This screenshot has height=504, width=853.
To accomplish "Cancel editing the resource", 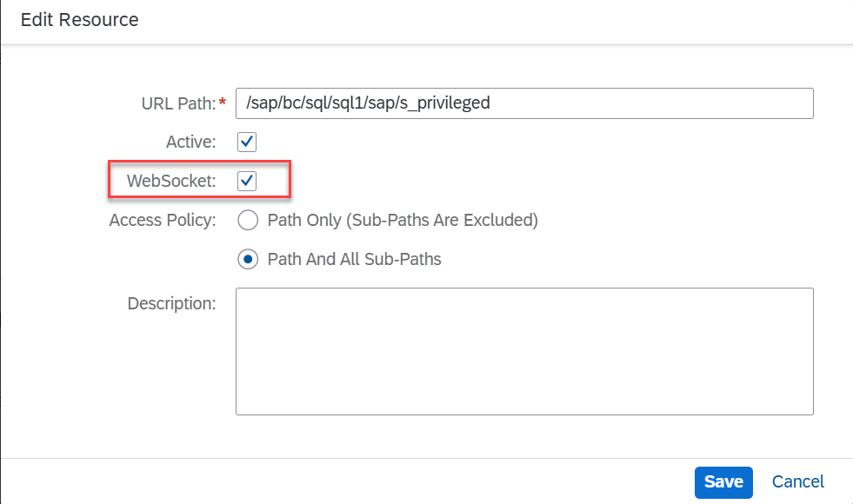I will click(798, 481).
